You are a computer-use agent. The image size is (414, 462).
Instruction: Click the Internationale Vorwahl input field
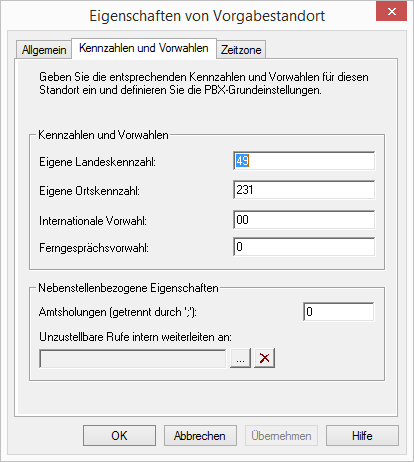pyautogui.click(x=304, y=220)
